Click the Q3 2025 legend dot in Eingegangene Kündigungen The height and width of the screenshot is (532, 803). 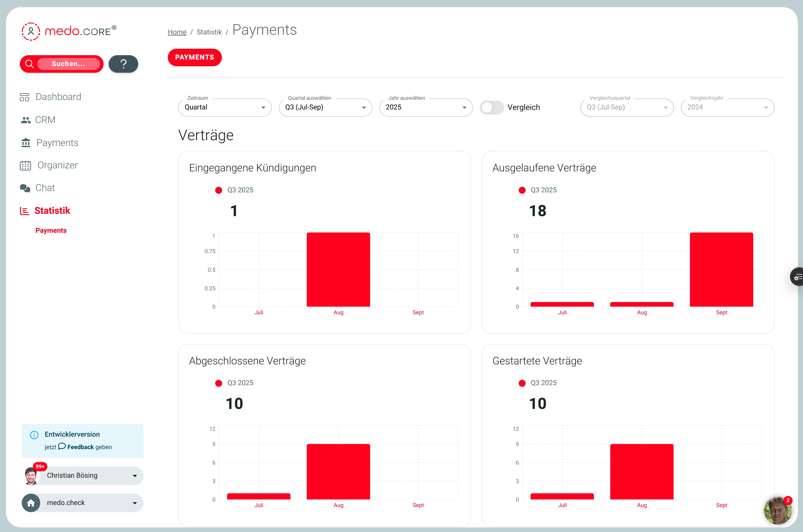click(218, 190)
